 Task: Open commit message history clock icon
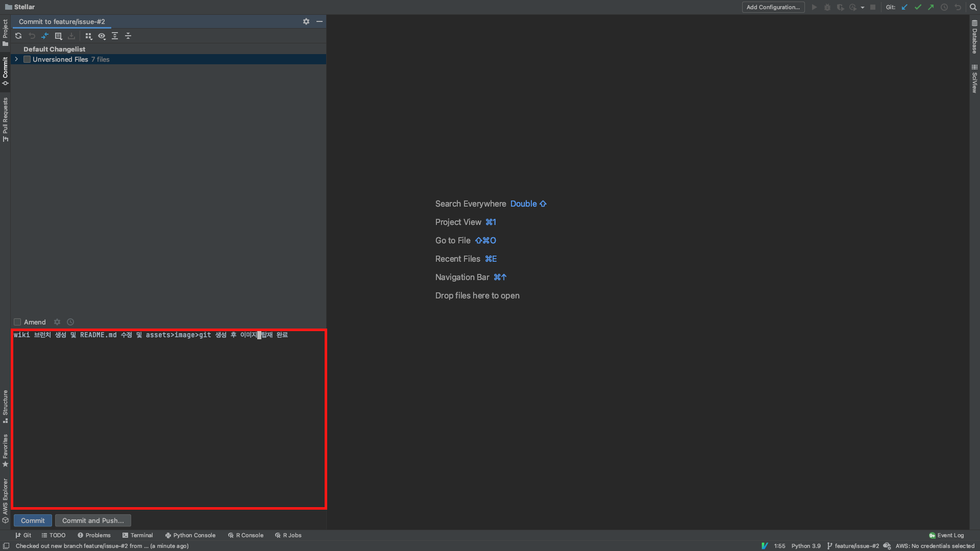[70, 322]
